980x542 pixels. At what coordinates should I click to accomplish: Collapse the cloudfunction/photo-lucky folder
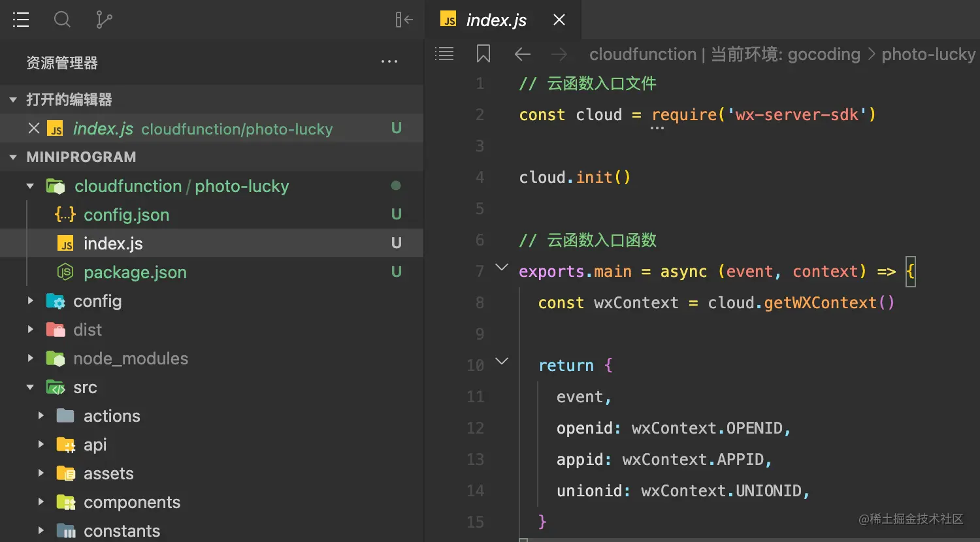coord(30,186)
